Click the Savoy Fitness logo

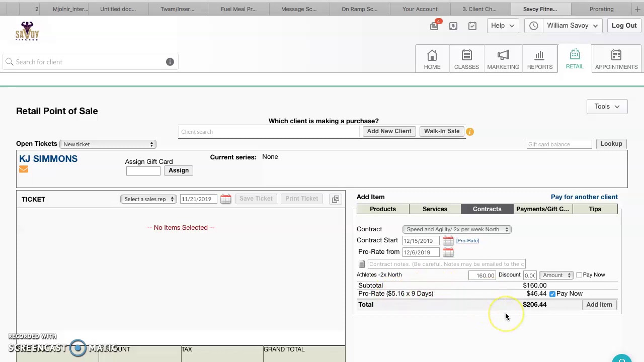tap(27, 31)
